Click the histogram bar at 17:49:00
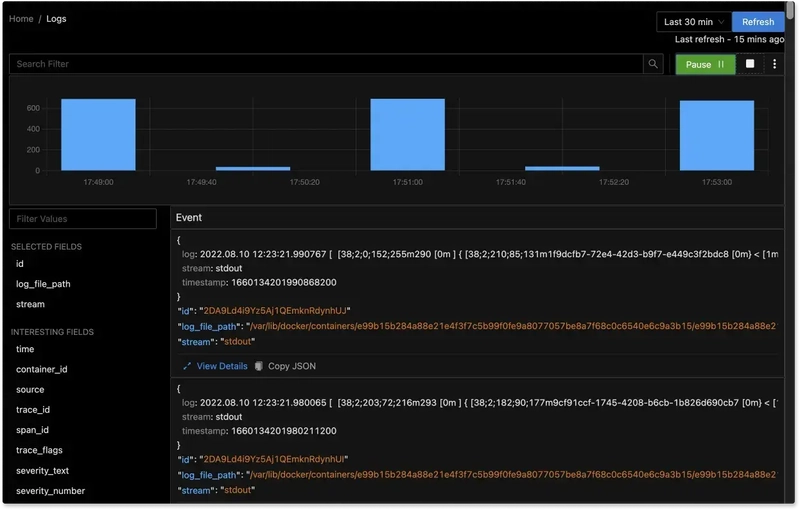 coord(98,135)
